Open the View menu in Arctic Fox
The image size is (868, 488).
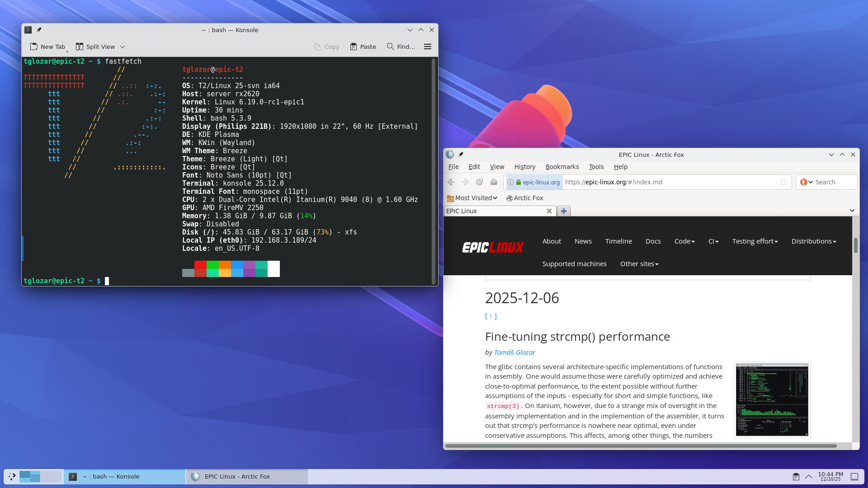pos(497,167)
